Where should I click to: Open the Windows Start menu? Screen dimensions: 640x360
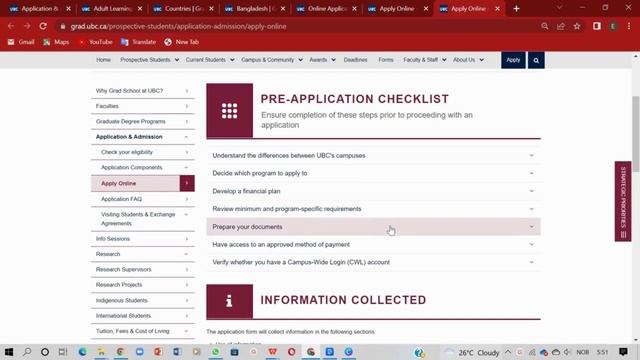pos(9,352)
